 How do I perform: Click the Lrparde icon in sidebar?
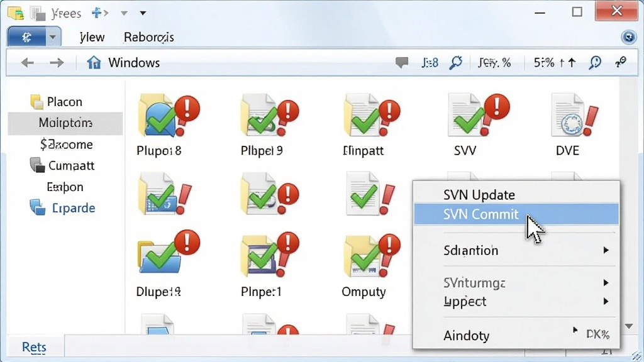click(37, 207)
